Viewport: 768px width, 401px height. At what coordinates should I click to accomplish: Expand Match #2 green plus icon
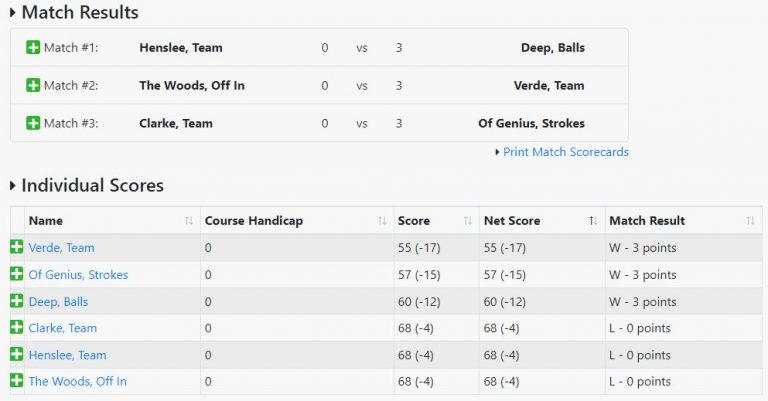(x=33, y=86)
